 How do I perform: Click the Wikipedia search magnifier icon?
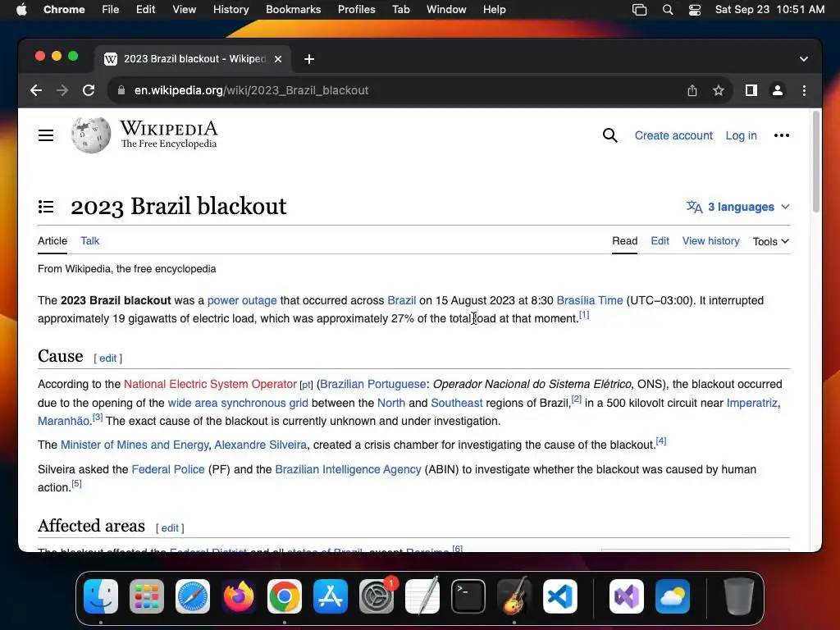(609, 135)
